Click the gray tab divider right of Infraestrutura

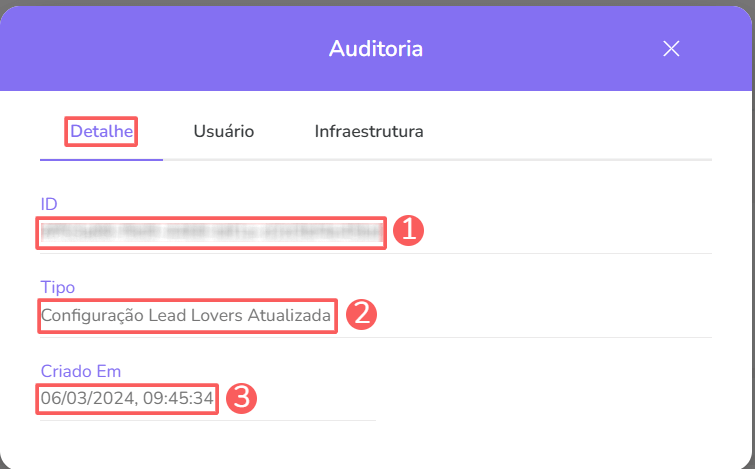click(570, 159)
